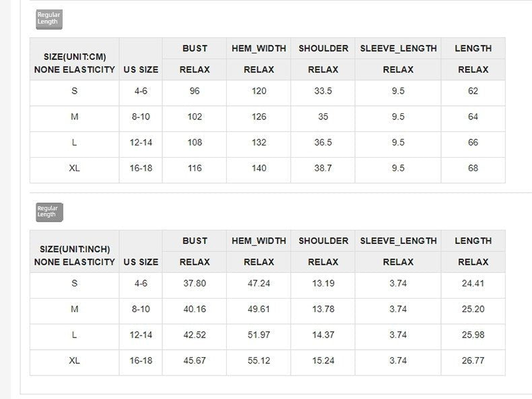Image resolution: width=532 pixels, height=399 pixels.
Task: Click HEM_WIDTH header in the inch table
Action: (x=259, y=241)
